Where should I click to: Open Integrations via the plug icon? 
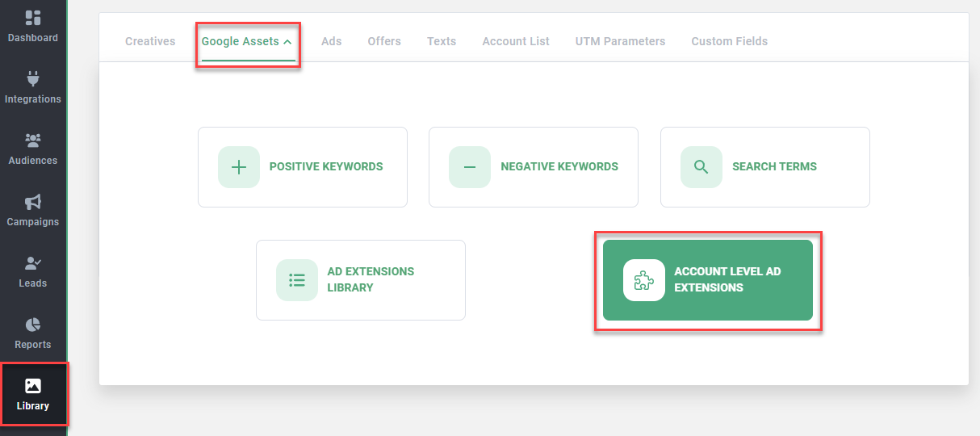33,79
